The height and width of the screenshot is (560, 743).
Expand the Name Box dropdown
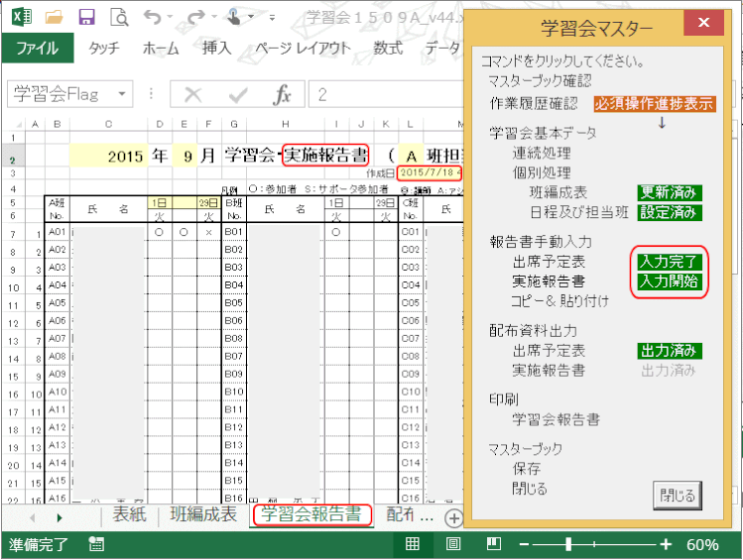[122, 94]
